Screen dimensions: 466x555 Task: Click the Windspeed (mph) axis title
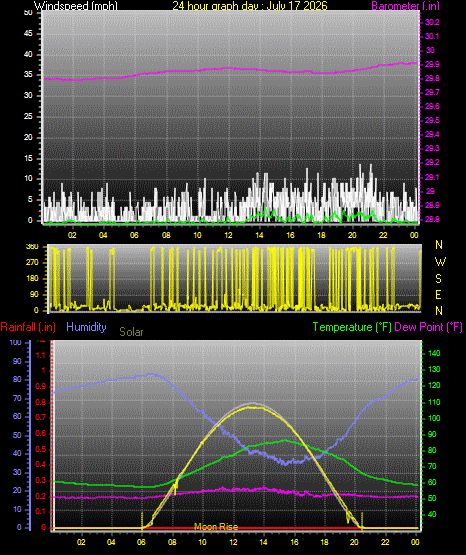[76, 6]
